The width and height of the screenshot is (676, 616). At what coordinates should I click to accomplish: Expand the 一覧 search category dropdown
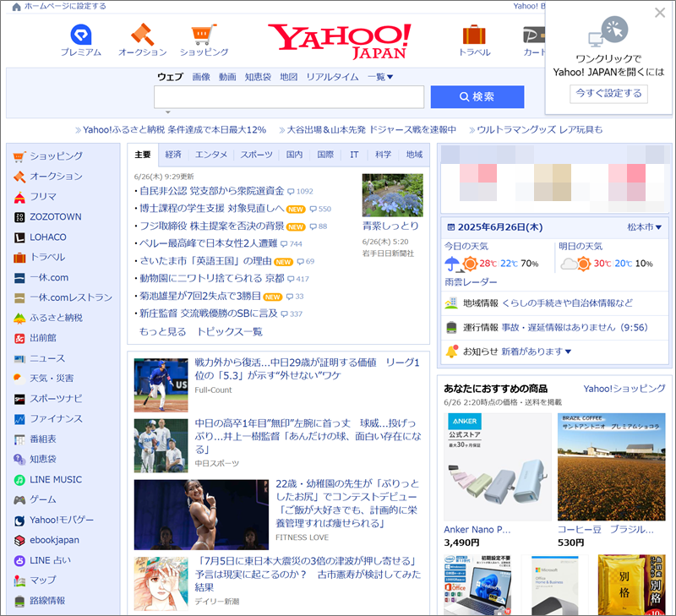click(x=379, y=77)
